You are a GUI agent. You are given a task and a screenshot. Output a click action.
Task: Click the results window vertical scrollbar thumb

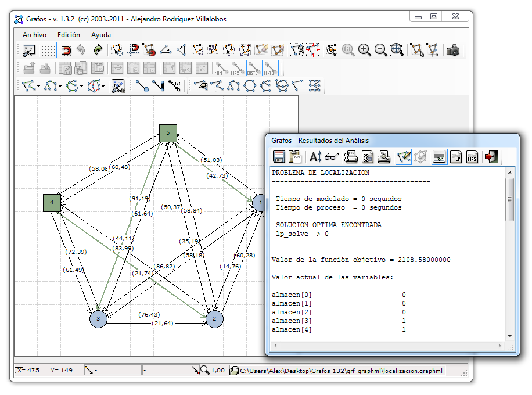510,199
